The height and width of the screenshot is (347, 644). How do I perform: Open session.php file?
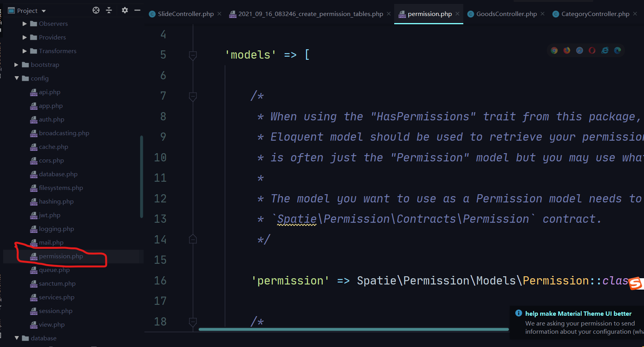click(56, 311)
